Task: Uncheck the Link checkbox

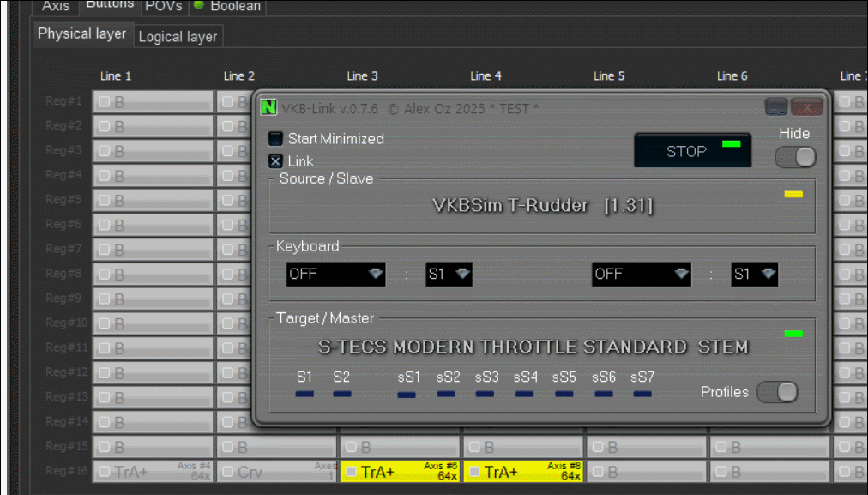Action: click(275, 161)
